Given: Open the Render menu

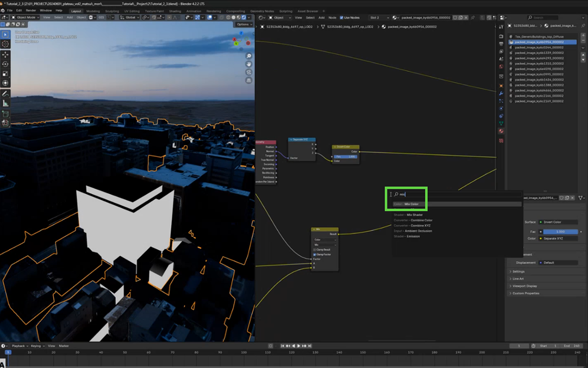Looking at the screenshot, I should [x=31, y=10].
